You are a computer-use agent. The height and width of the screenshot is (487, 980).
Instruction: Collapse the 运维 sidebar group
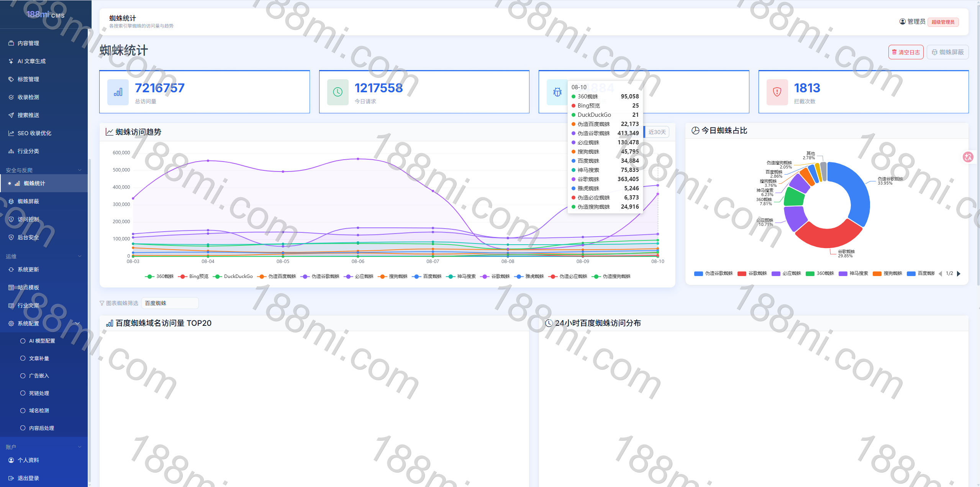point(44,257)
